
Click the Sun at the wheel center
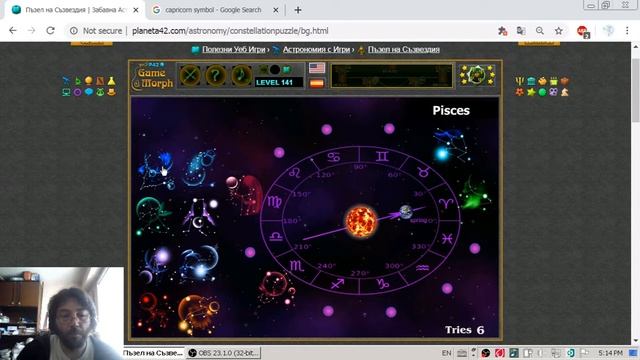[361, 222]
